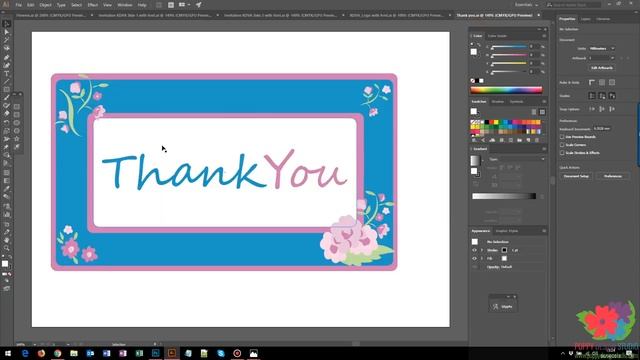Toggle Fill visibility eye in Appearance

[x=474, y=258]
